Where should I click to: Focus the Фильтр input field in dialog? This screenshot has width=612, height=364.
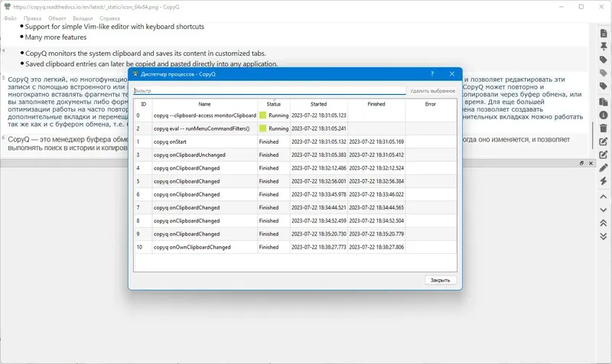coord(269,90)
